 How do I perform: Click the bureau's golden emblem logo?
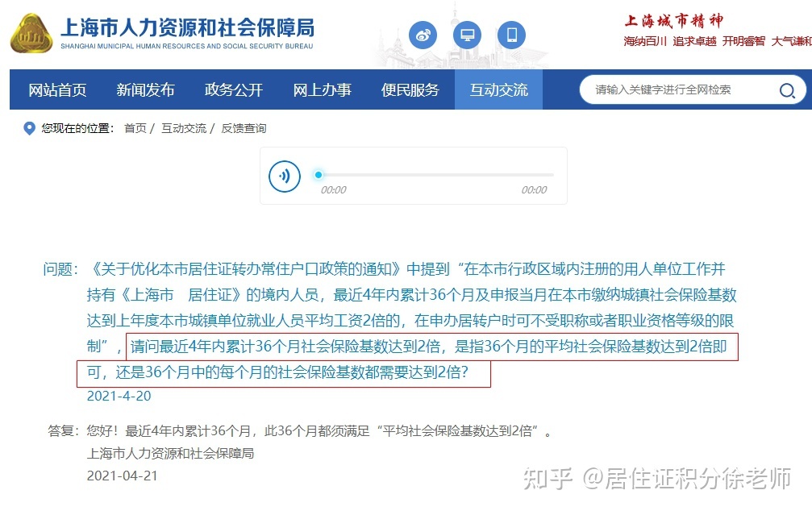click(x=31, y=34)
